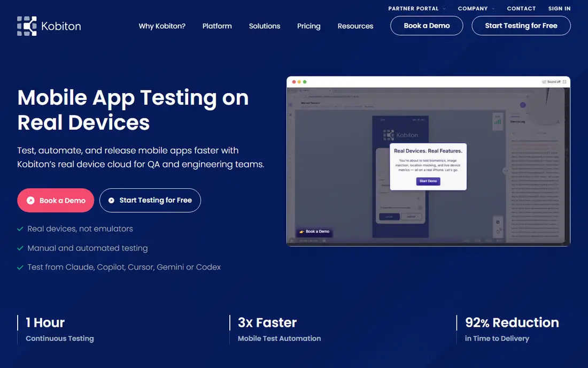Go to the Pricing page
Image resolution: width=588 pixels, height=368 pixels.
pyautogui.click(x=308, y=26)
